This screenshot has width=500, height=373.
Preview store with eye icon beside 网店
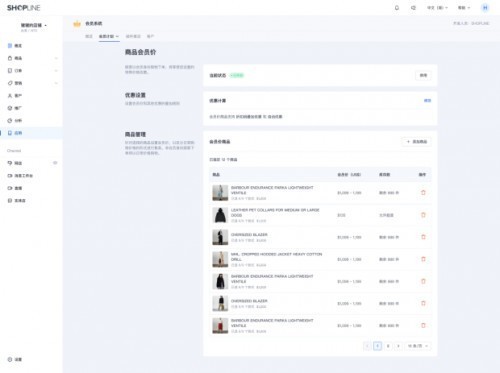[x=55, y=163]
